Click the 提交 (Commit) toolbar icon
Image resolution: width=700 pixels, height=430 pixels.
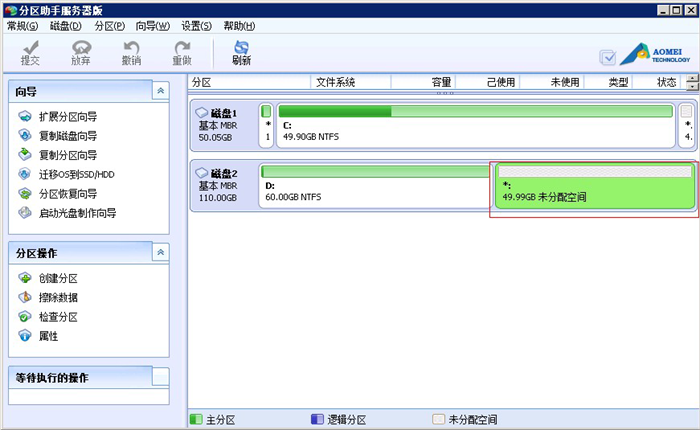point(31,53)
